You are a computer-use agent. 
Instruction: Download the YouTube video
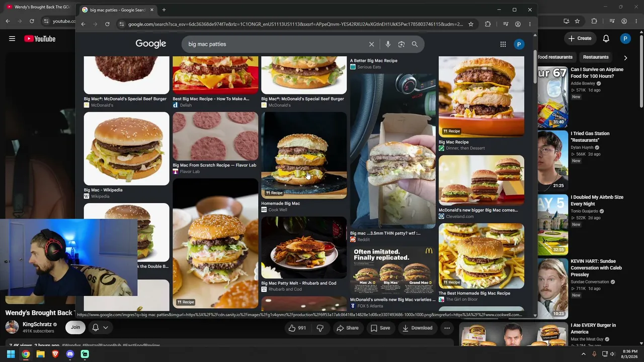point(417,328)
